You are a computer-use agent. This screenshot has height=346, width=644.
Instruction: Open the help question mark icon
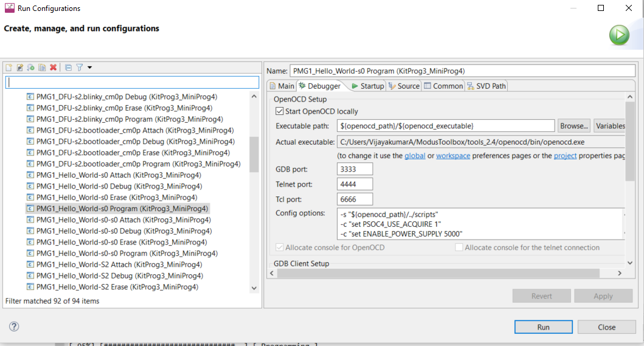point(14,327)
